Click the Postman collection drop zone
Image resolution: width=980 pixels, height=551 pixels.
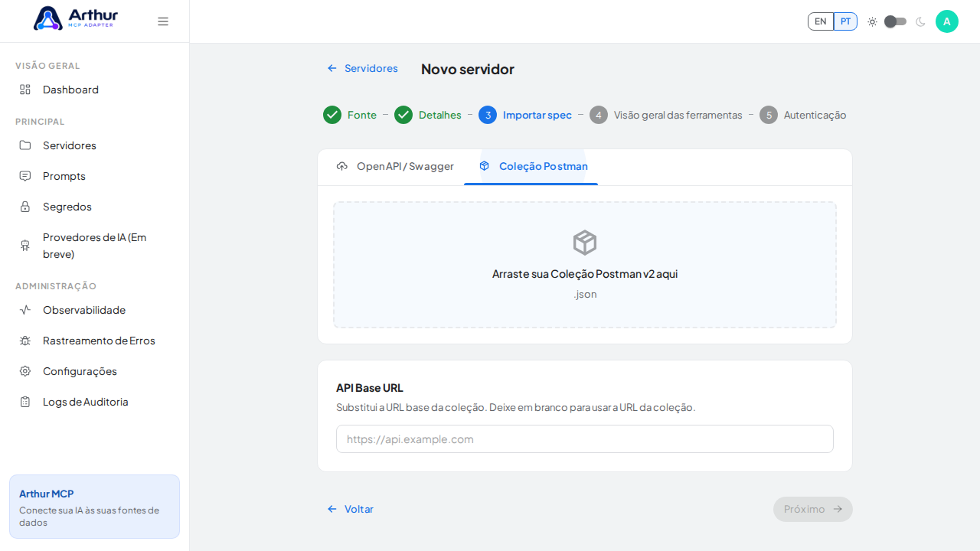pos(585,265)
